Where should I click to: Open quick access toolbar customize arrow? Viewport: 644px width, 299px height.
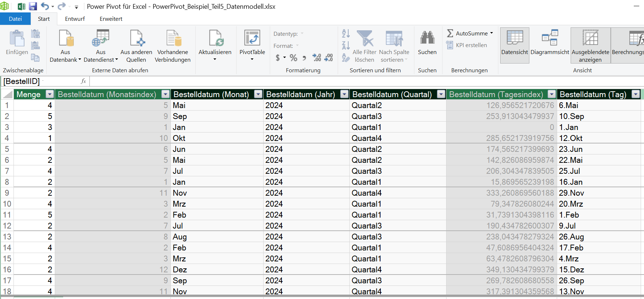click(x=76, y=7)
